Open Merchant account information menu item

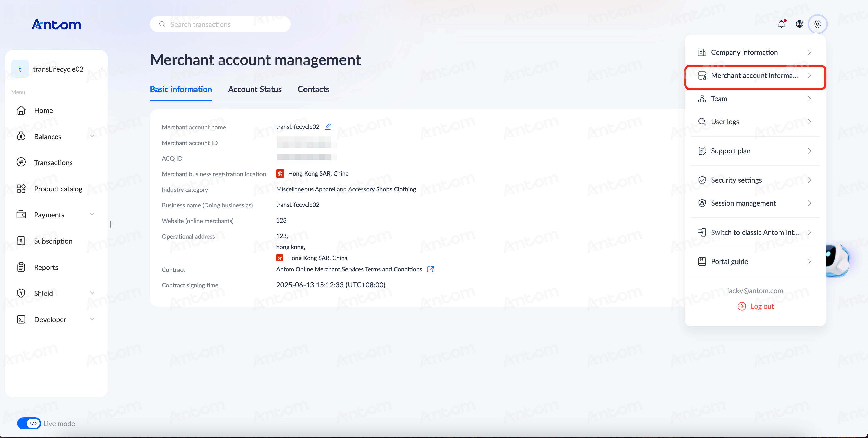(755, 75)
